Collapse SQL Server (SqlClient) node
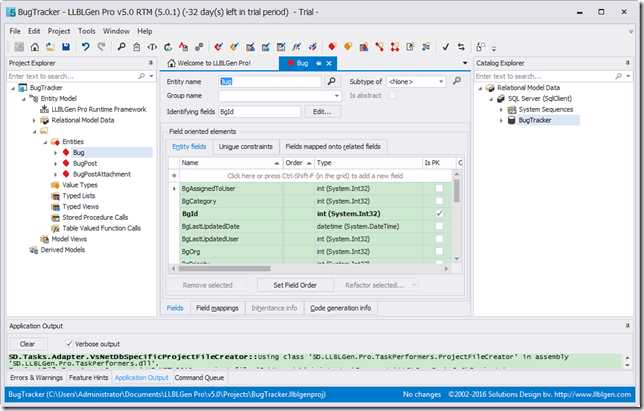 point(491,99)
